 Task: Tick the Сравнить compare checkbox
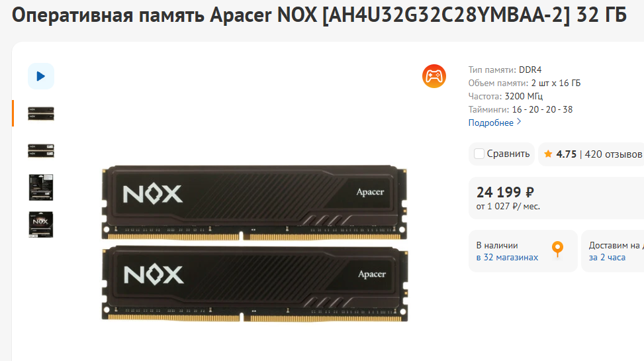pyautogui.click(x=479, y=154)
